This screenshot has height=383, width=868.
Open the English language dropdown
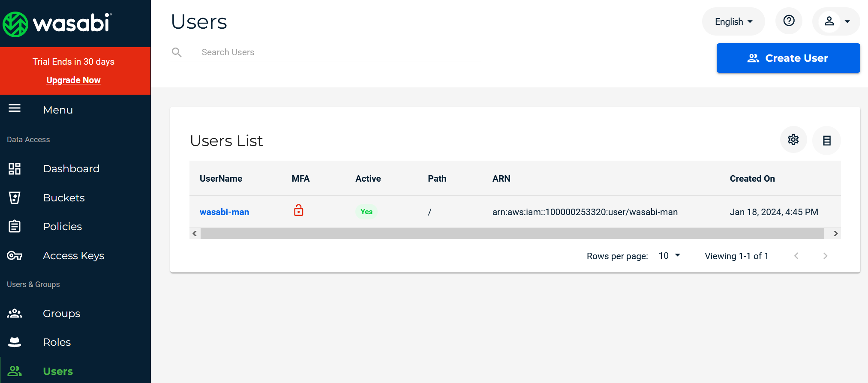coord(733,21)
